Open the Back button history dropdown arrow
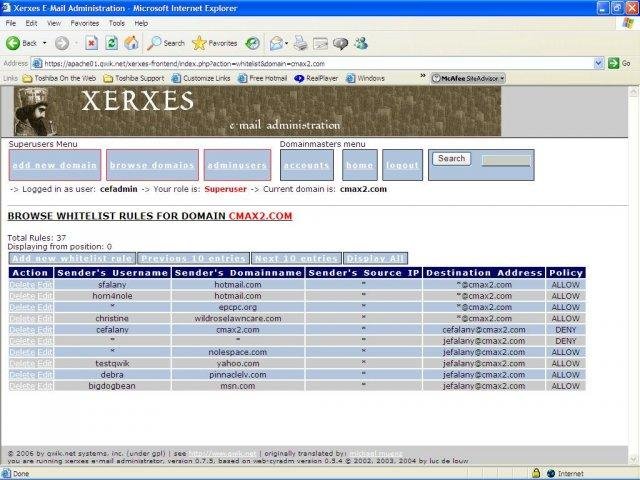 pyautogui.click(x=44, y=43)
